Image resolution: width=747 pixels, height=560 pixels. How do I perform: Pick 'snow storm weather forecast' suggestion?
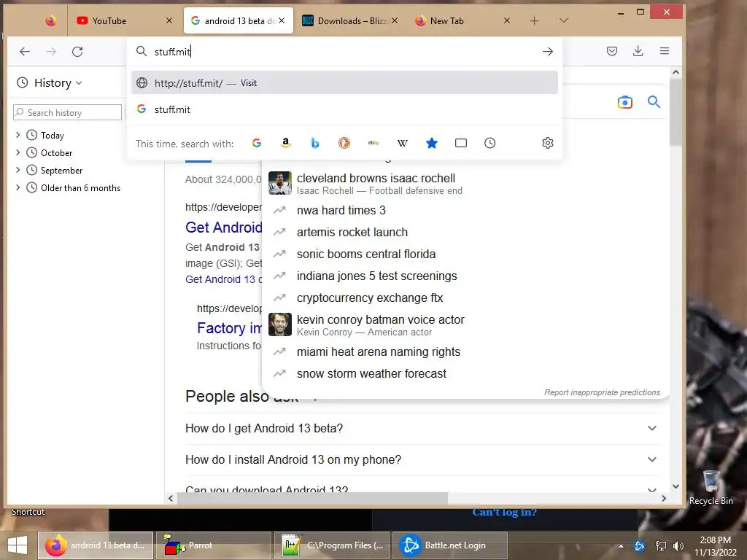click(371, 373)
